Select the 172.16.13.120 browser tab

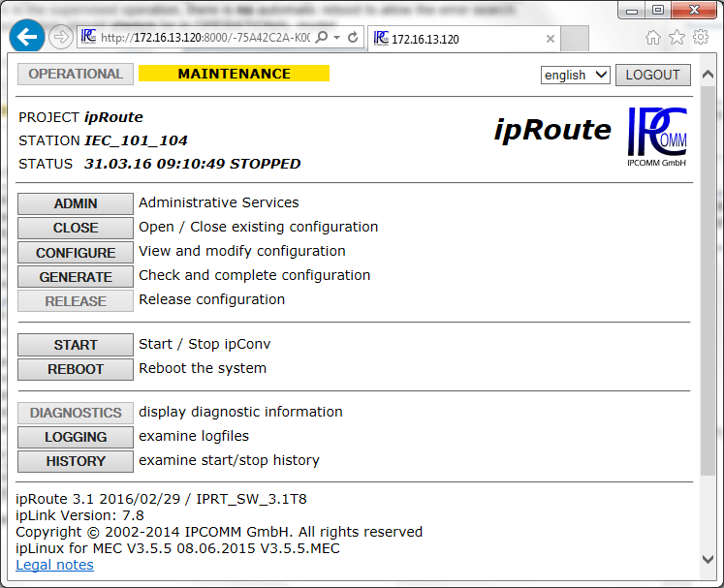coord(464,39)
